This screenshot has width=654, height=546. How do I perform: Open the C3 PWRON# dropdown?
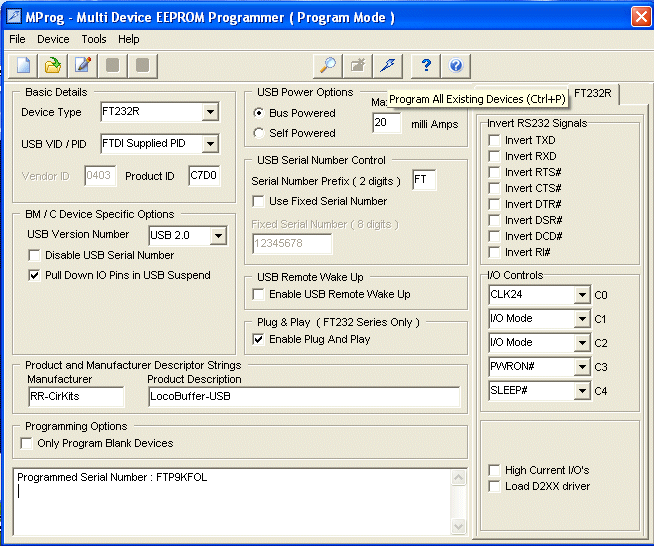pyautogui.click(x=581, y=367)
